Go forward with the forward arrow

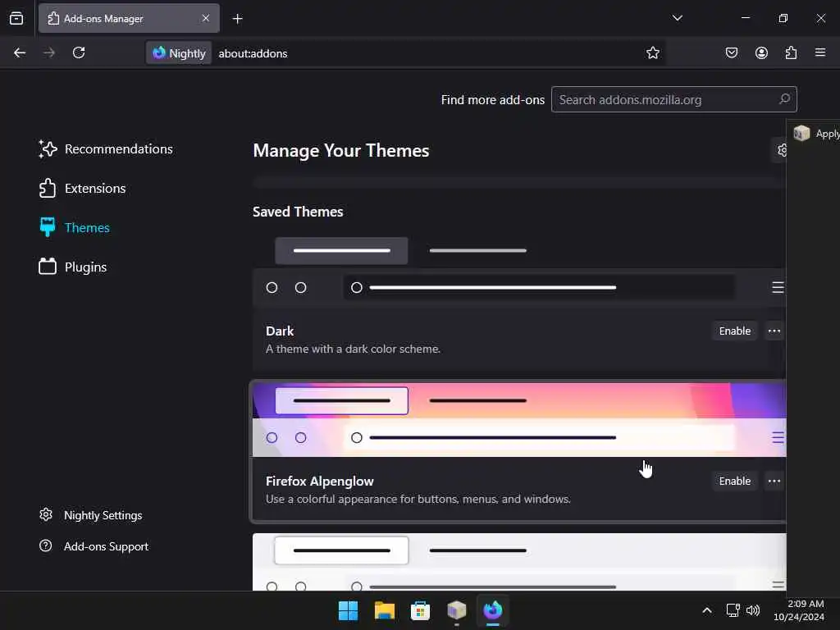49,52
